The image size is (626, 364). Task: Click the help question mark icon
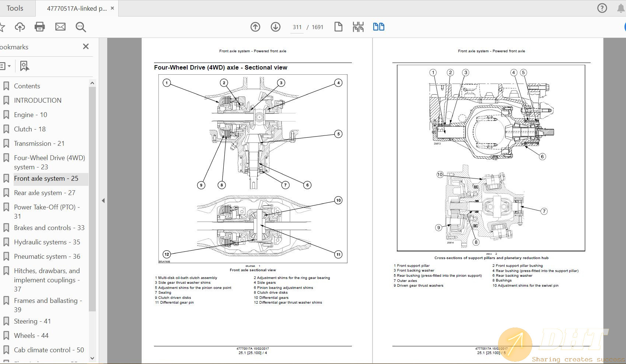(x=602, y=8)
